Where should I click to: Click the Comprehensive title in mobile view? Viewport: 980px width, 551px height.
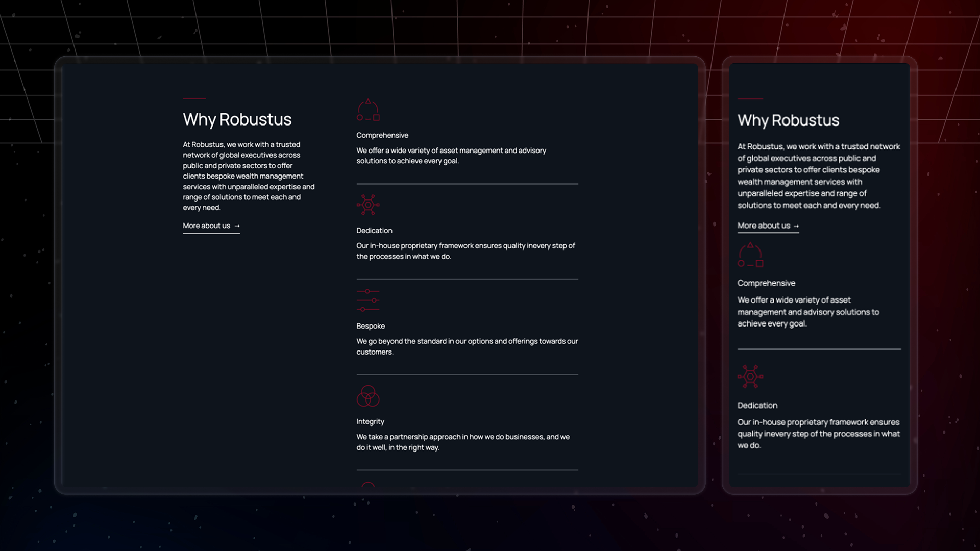point(766,283)
